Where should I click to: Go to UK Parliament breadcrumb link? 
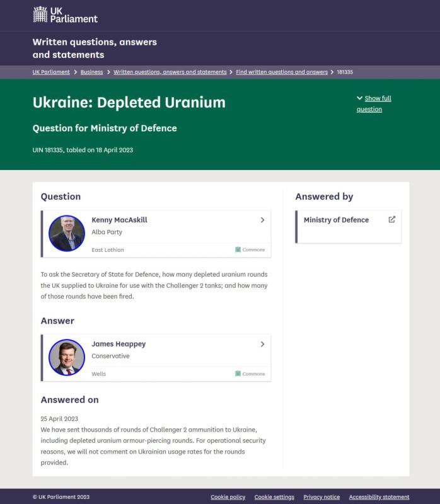pos(51,72)
